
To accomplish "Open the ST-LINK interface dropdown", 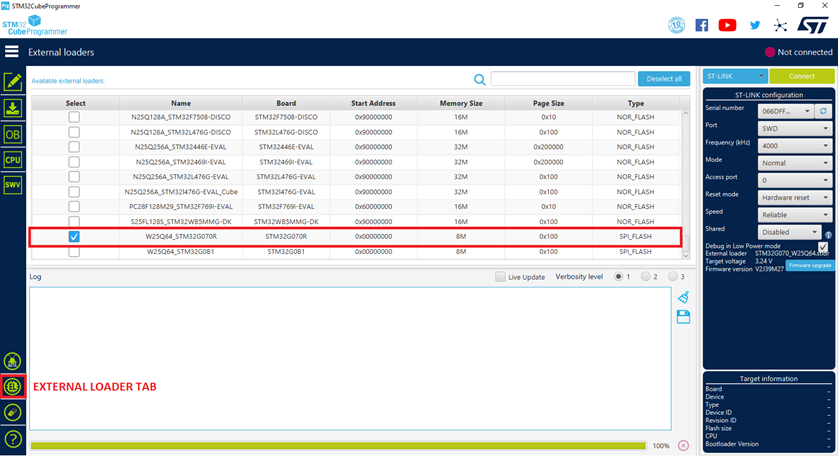I will (735, 76).
